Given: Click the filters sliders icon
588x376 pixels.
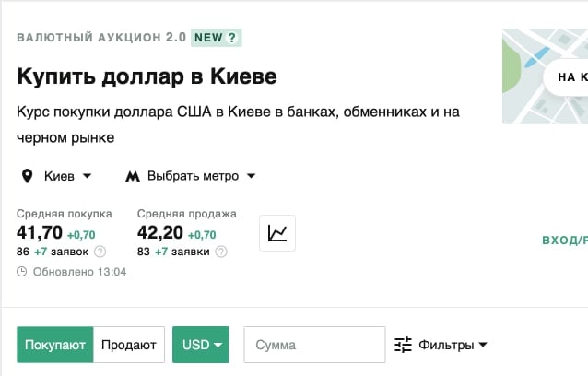Looking at the screenshot, I should tap(403, 345).
